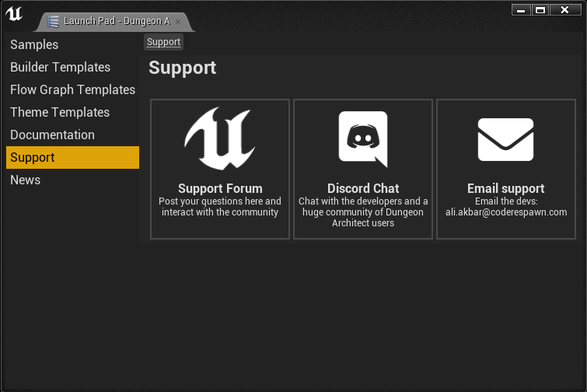This screenshot has height=392, width=587.
Task: Click 'Chat with the developers' description text
Action: pos(363,212)
